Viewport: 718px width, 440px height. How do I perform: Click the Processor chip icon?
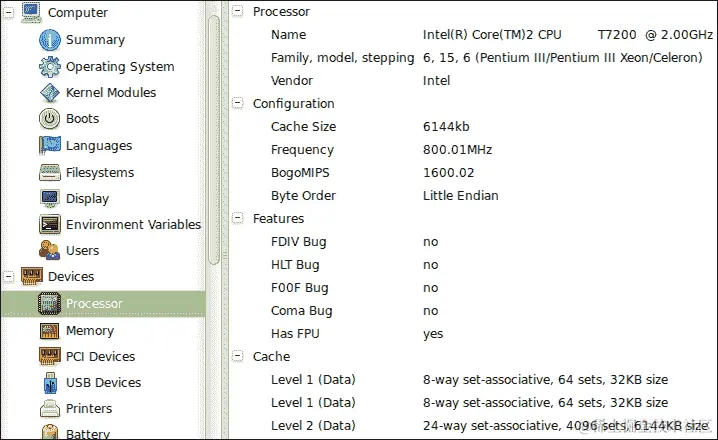pos(49,303)
